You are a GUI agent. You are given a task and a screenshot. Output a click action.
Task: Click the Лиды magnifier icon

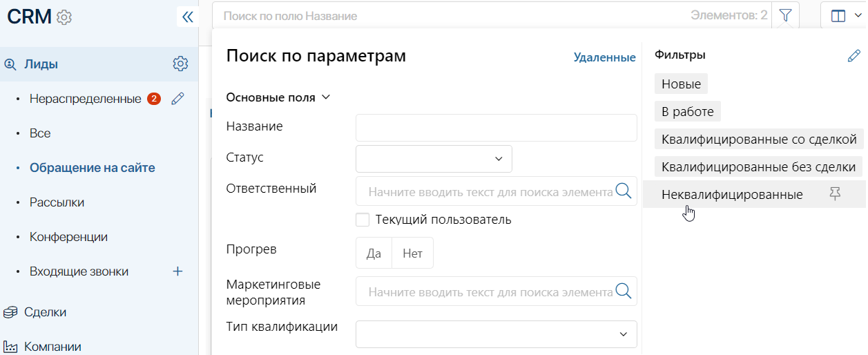10,64
